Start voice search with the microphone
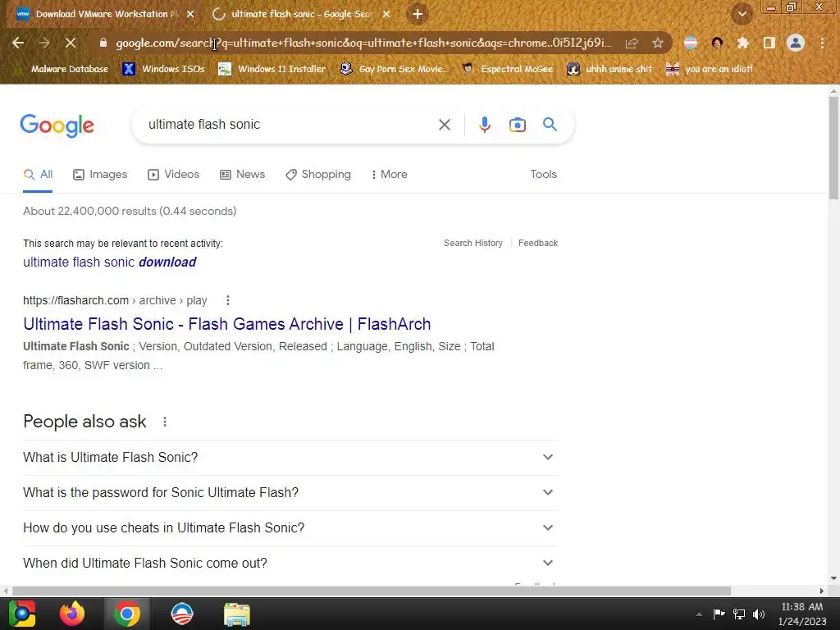The image size is (840, 630). click(x=484, y=125)
